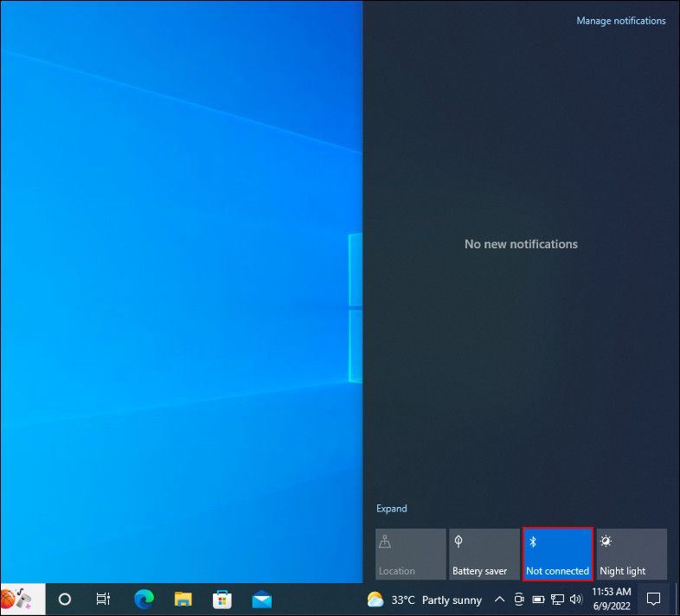Click the Start area basketball icon
The image size is (680, 616).
8,599
